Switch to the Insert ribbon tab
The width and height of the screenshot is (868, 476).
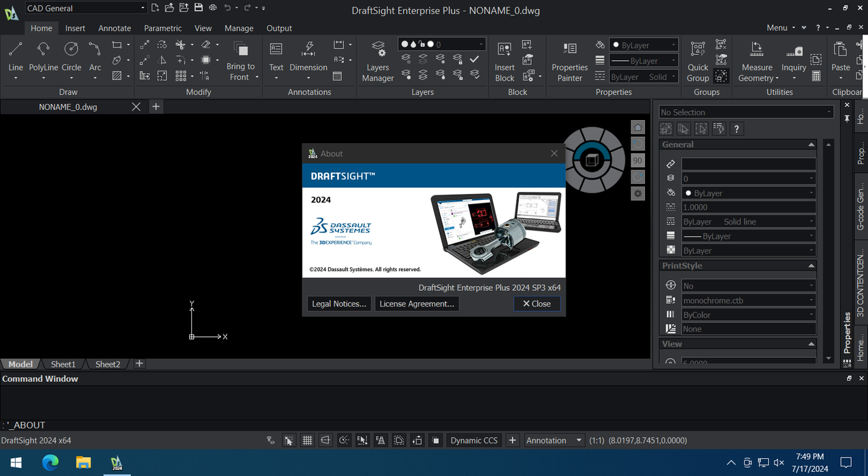coord(75,28)
